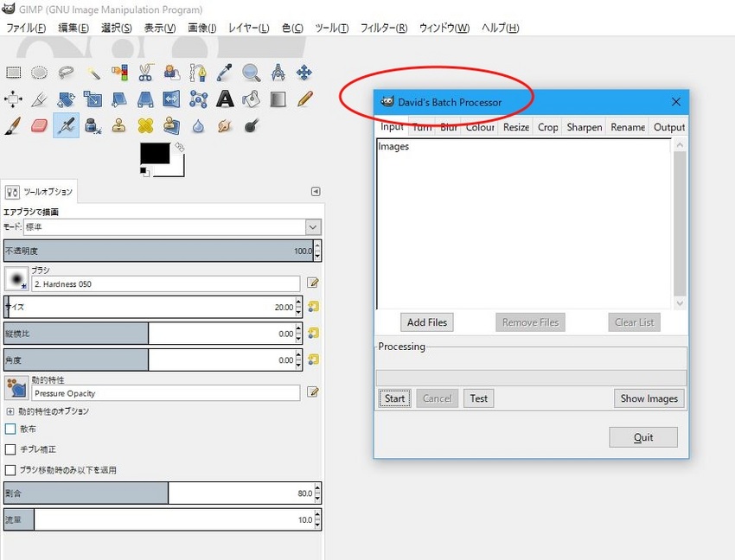Image resolution: width=735 pixels, height=560 pixels.
Task: Select the Measure compass tool
Action: point(278,73)
